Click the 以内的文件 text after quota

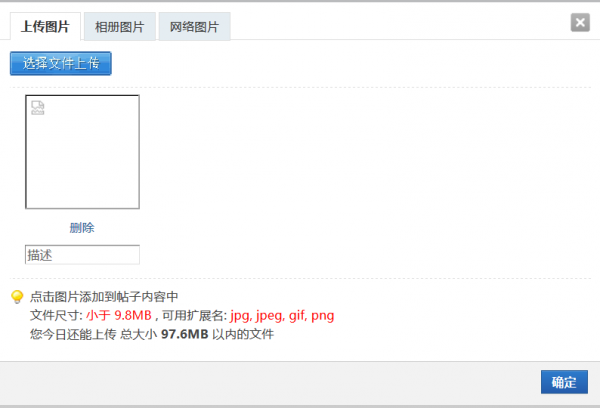[x=243, y=335]
